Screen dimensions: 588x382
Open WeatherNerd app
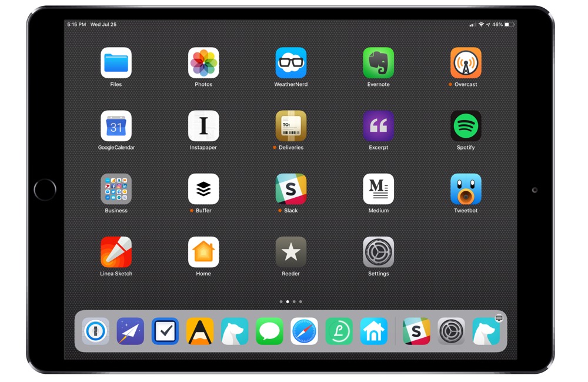pos(291,63)
